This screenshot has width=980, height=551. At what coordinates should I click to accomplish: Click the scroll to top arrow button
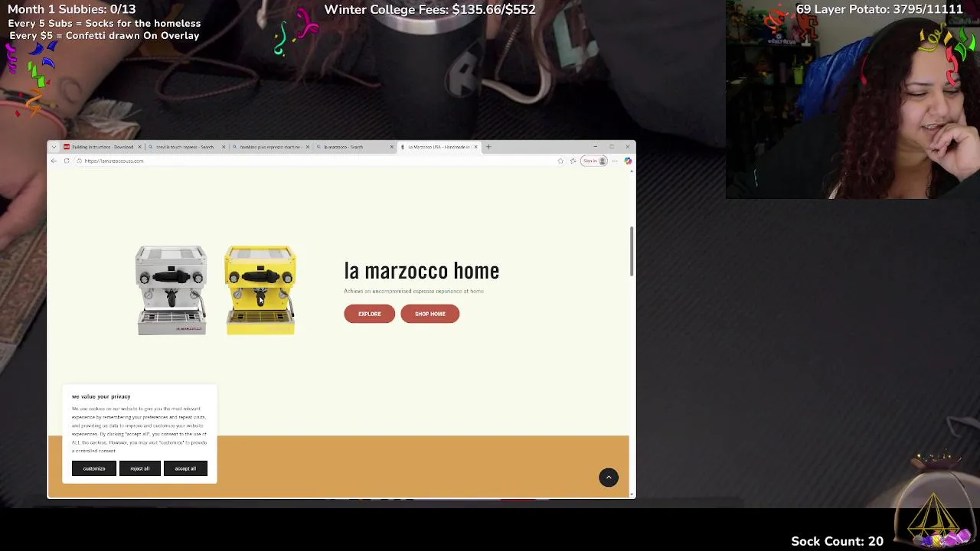point(609,478)
